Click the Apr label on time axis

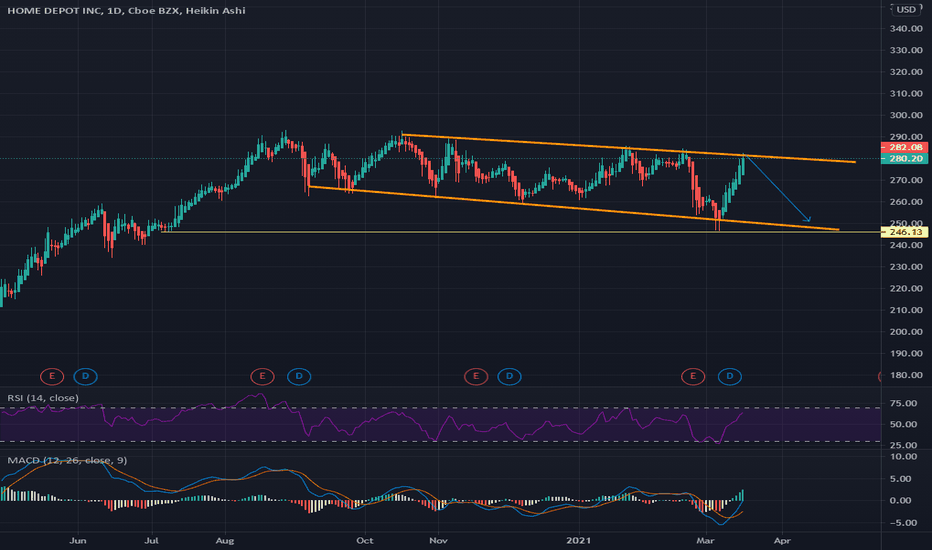[782, 540]
